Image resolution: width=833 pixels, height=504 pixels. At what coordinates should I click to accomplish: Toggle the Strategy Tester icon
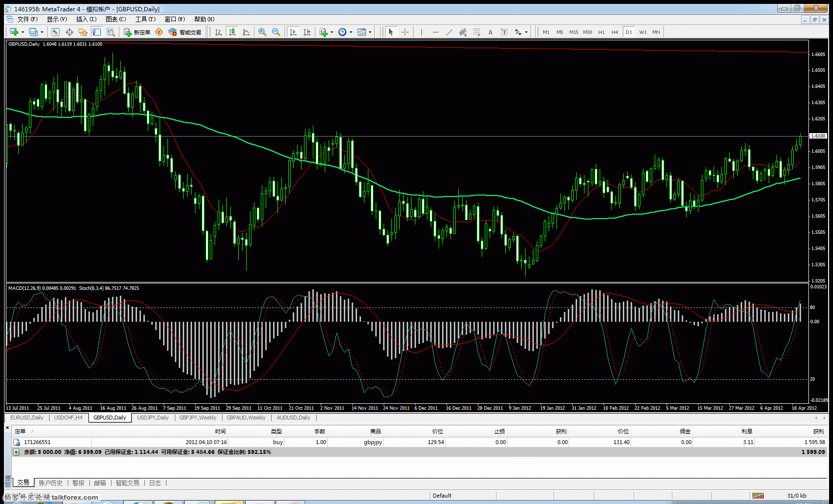111,32
